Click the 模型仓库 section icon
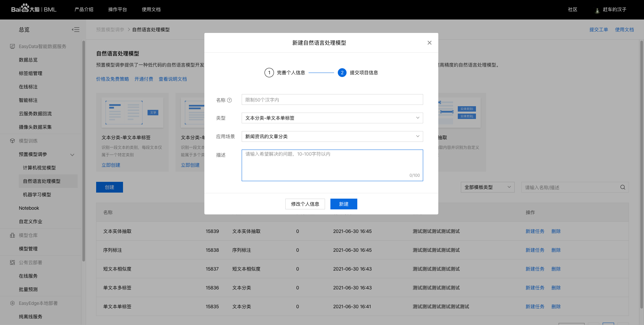Image resolution: width=644 pixels, height=325 pixels. [12, 235]
